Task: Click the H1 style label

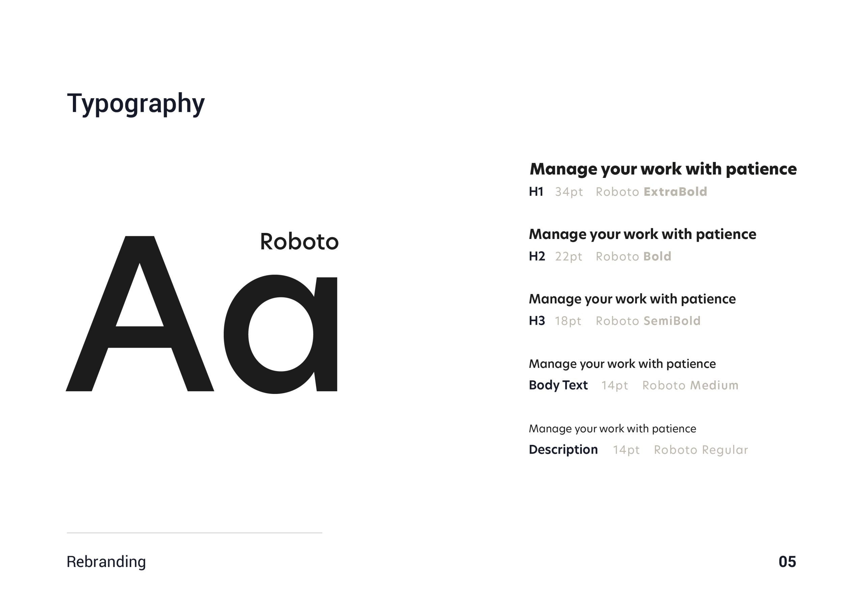Action: pyautogui.click(x=536, y=192)
